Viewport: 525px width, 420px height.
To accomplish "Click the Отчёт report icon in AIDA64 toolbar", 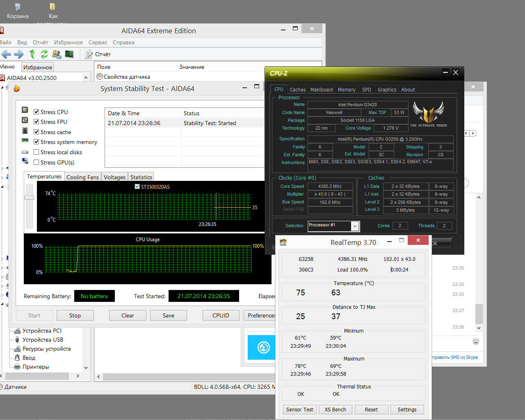I will (88, 54).
